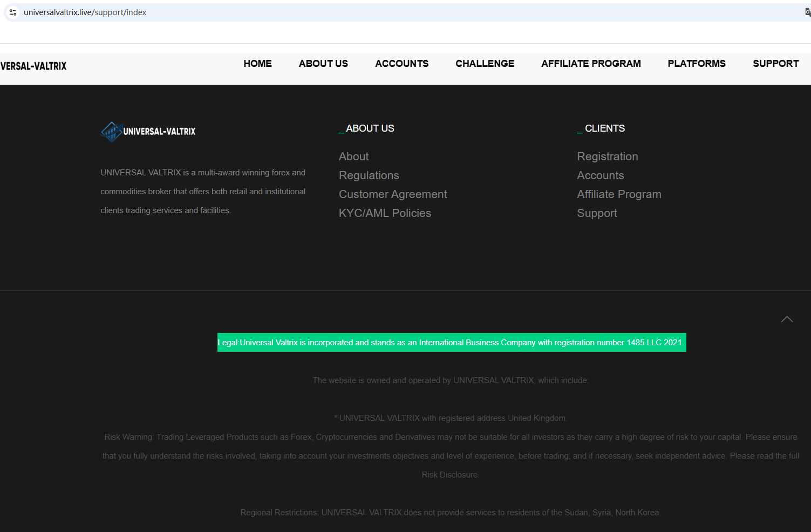Click the Support link in footer
811x532 pixels.
pyautogui.click(x=597, y=213)
